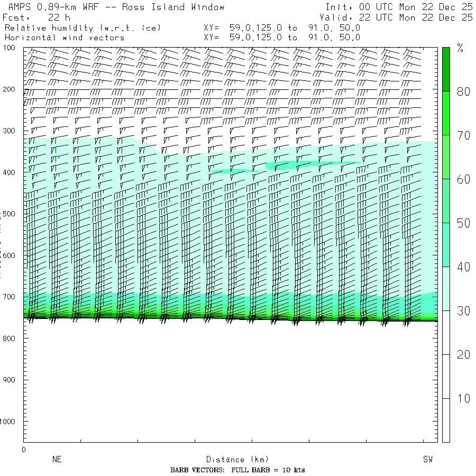Click the pressure axis label 400
476x476 pixels.
9,172
